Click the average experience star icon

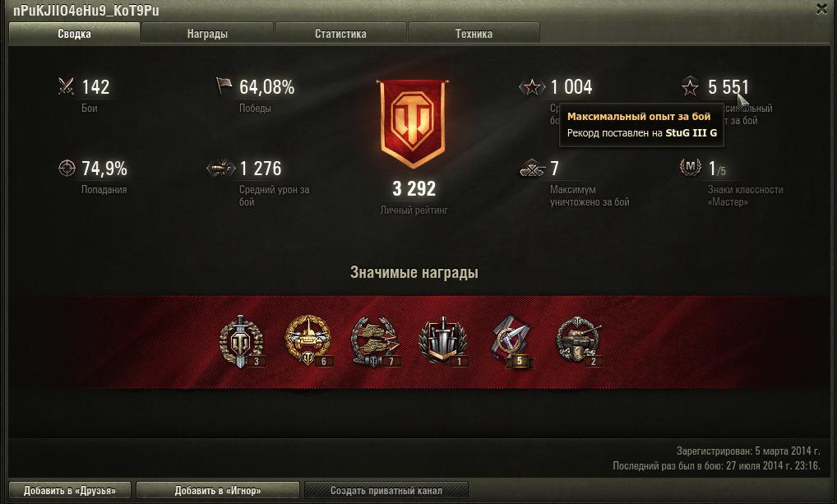click(532, 86)
